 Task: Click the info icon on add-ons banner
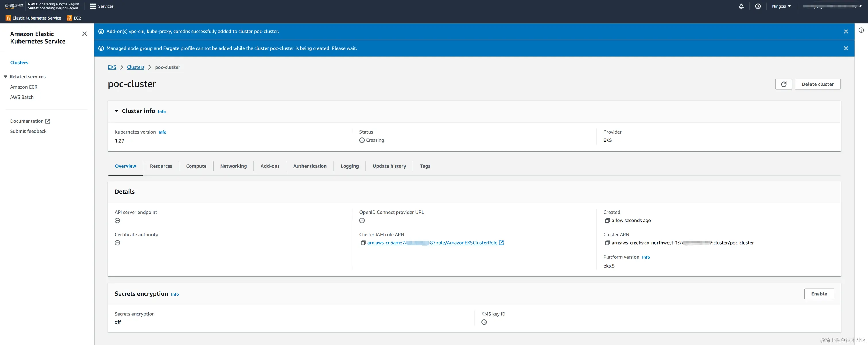tap(101, 31)
